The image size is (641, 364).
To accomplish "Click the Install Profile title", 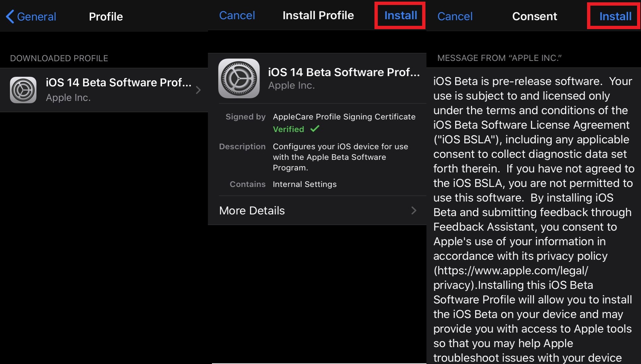I will coord(318,15).
